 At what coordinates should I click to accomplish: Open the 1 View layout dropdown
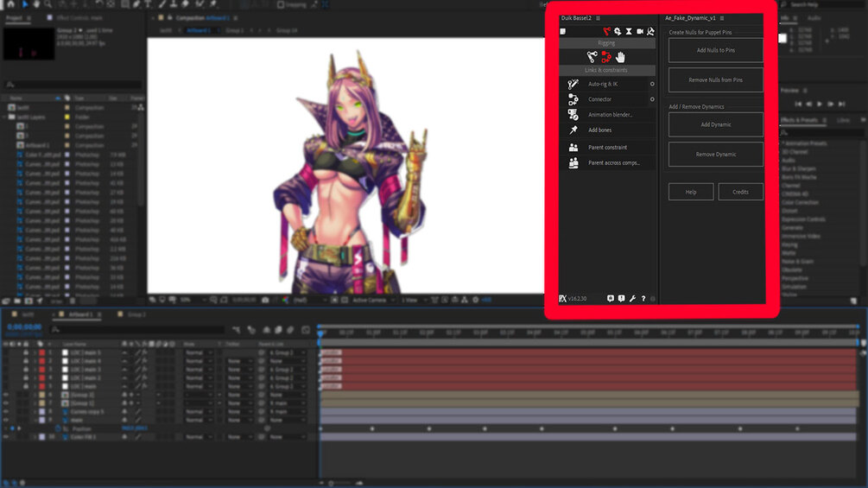(x=413, y=300)
